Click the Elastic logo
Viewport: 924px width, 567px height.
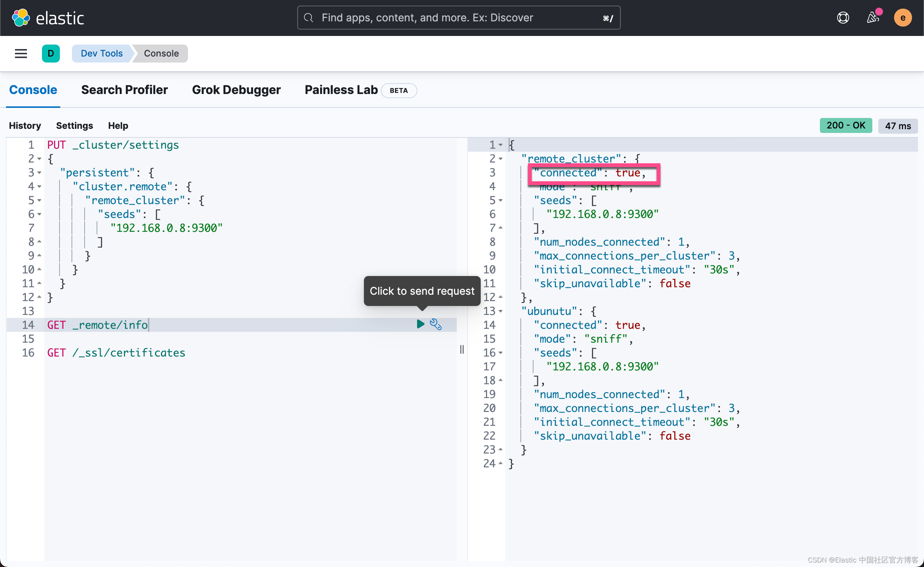click(48, 18)
